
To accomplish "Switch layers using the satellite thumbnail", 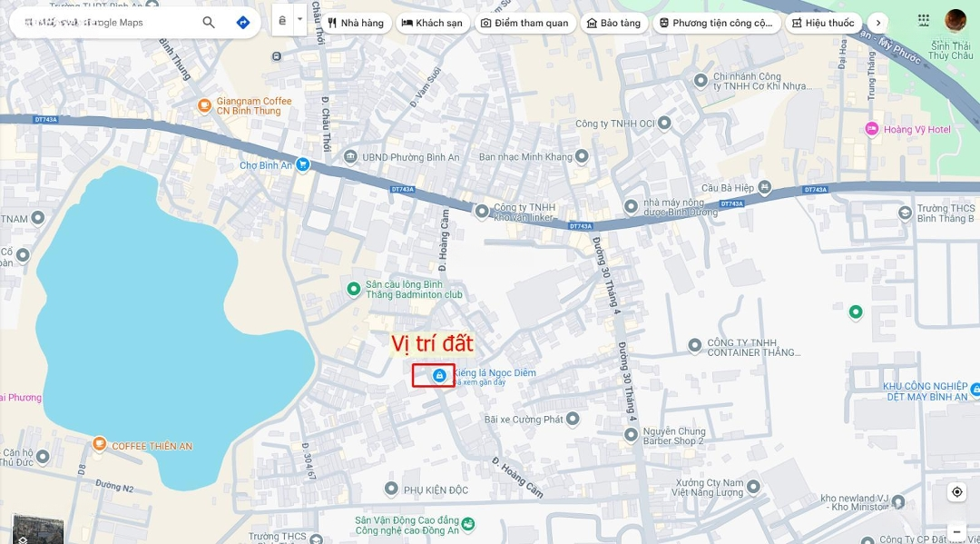I will pyautogui.click(x=38, y=529).
